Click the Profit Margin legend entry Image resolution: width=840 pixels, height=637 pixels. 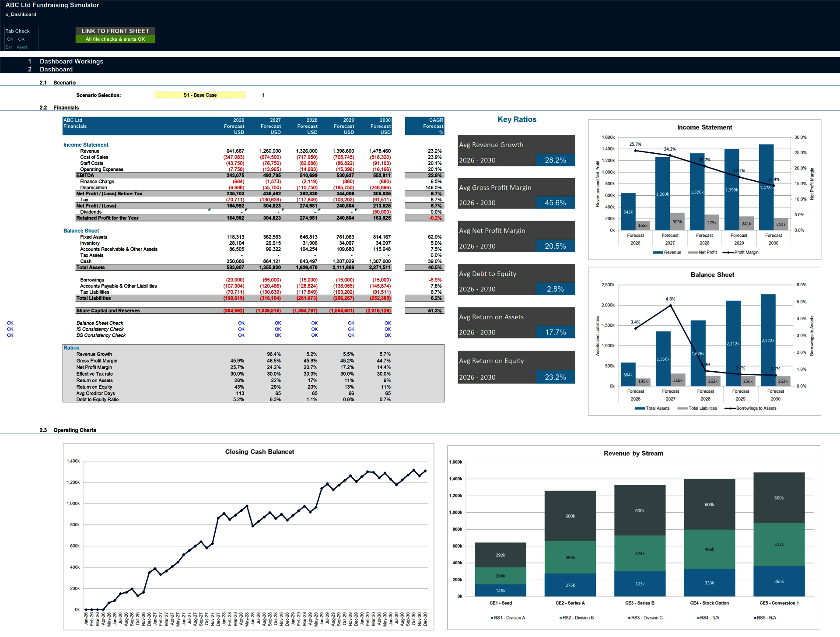(741, 253)
